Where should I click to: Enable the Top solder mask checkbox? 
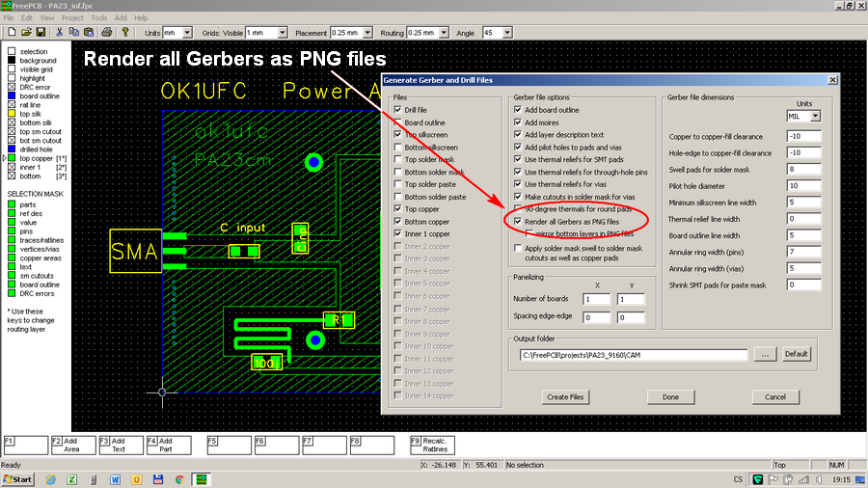pyautogui.click(x=398, y=159)
